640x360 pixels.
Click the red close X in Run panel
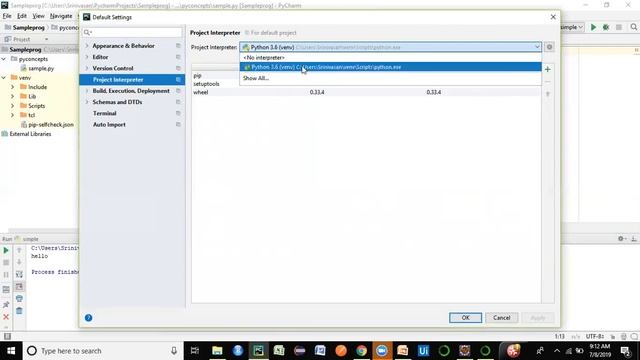click(6, 317)
